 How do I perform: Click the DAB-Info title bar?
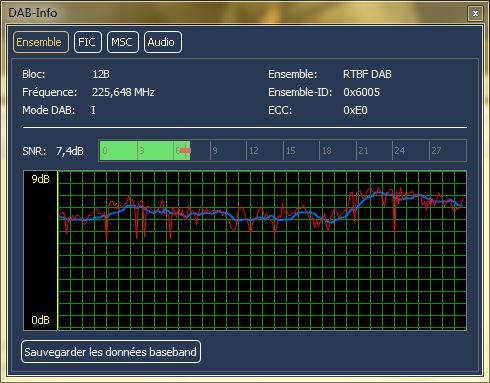point(233,13)
